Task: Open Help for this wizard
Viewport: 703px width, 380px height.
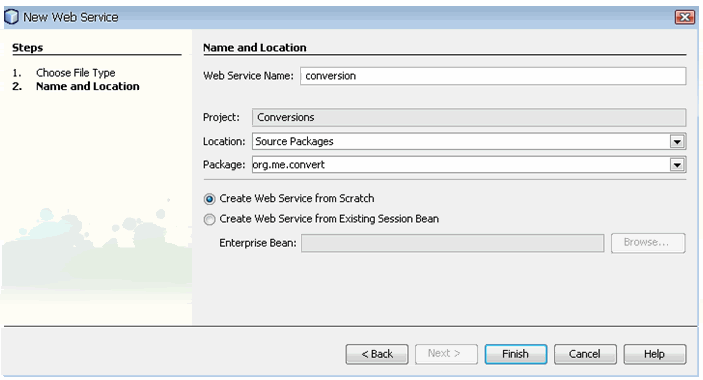Action: tap(655, 354)
